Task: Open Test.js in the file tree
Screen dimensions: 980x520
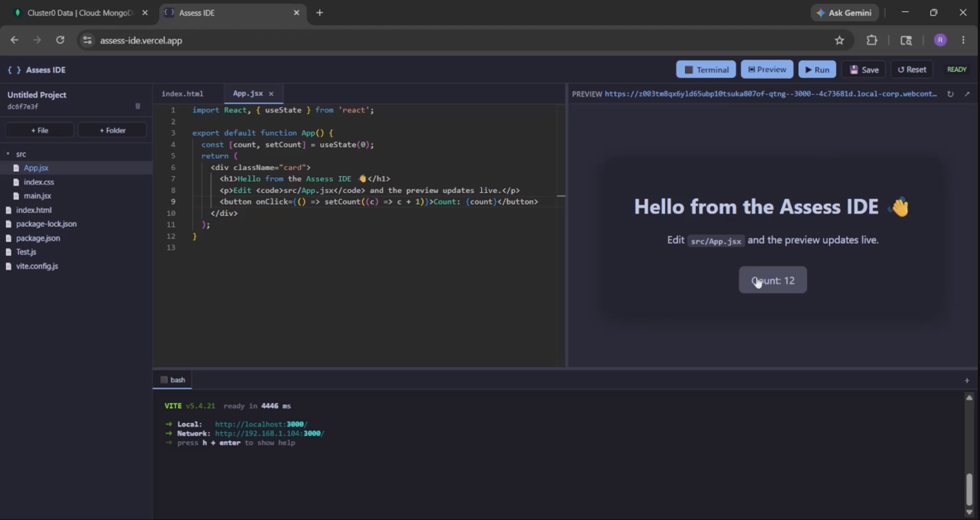Action: click(x=26, y=252)
